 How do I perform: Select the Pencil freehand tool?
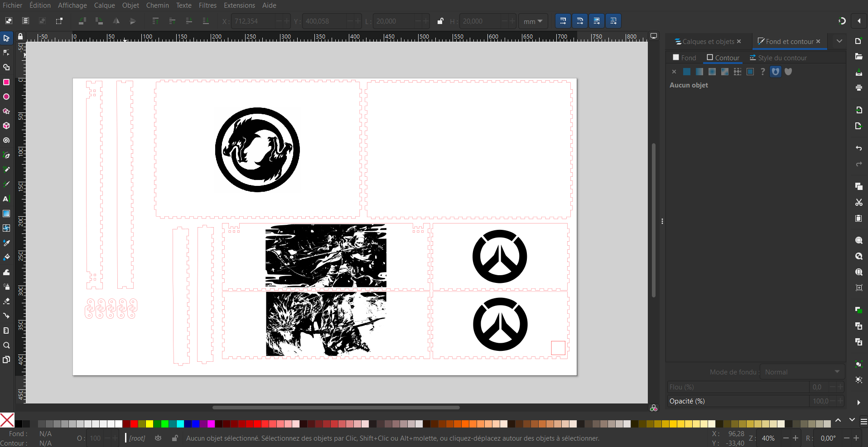(6, 170)
